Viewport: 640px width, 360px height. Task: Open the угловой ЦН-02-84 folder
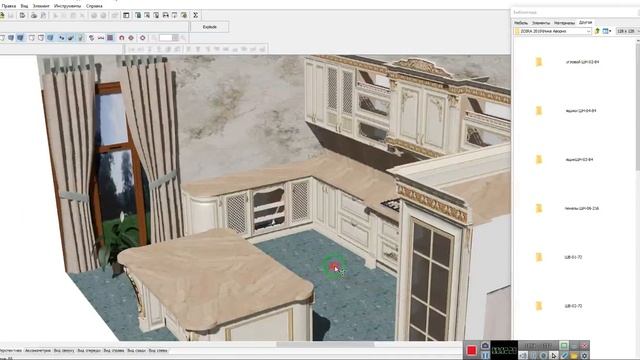pyautogui.click(x=582, y=62)
